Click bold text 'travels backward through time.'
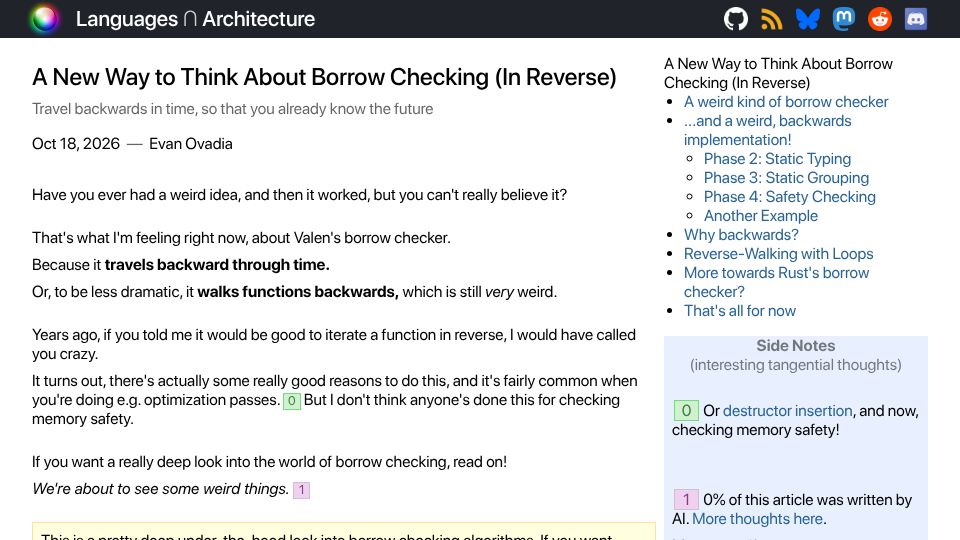 coord(217,264)
